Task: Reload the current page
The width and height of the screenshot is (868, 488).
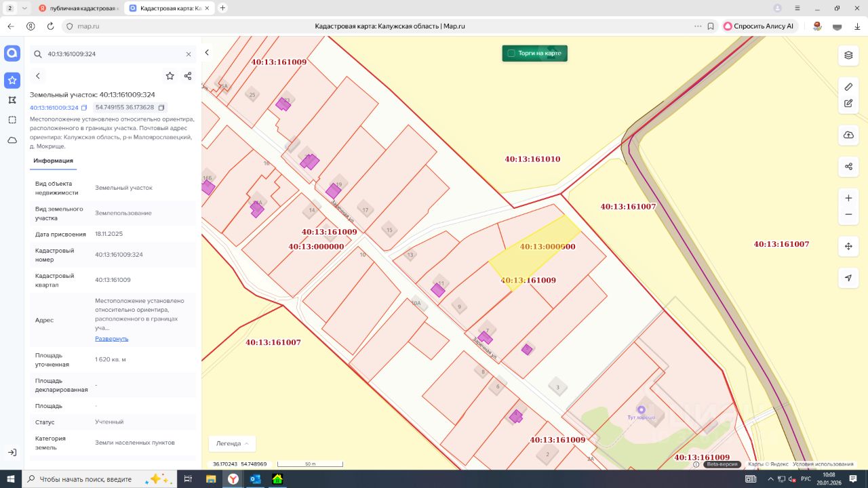Action: [50, 26]
